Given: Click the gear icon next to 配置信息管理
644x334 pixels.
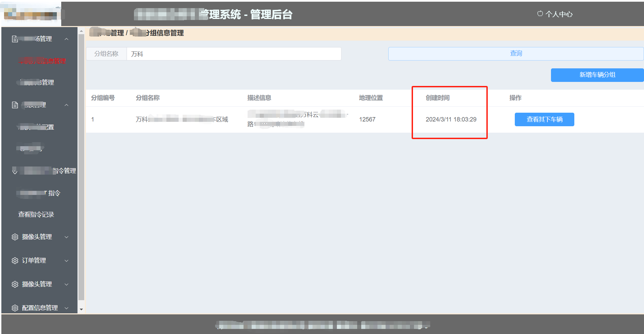Looking at the screenshot, I should click(15, 308).
